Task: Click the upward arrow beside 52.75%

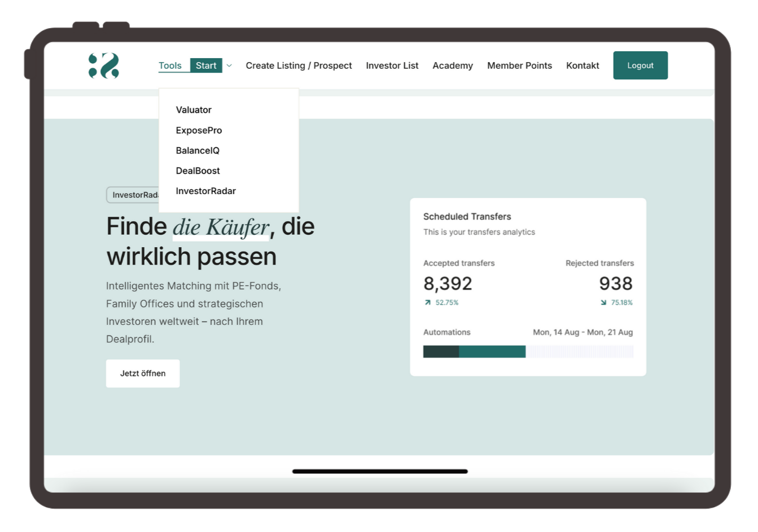Action: click(x=427, y=303)
